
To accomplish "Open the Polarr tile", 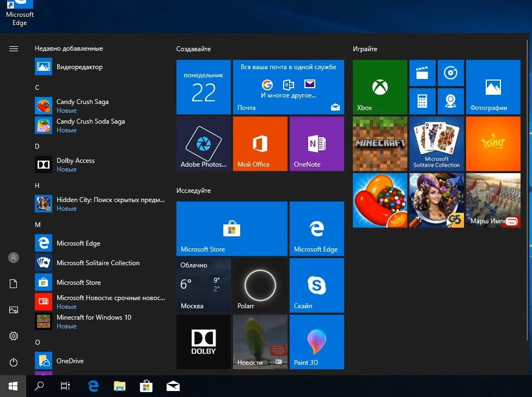I will point(260,285).
